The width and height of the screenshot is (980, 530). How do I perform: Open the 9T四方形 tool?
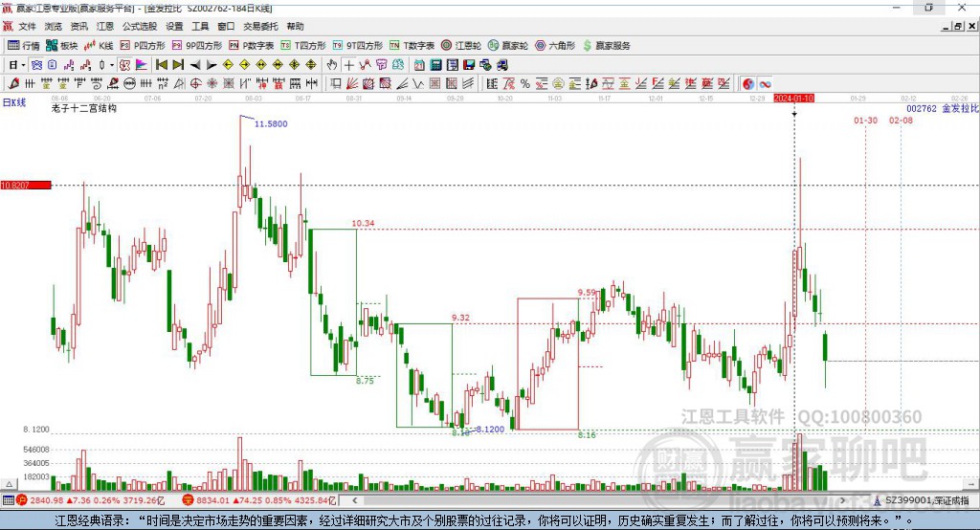358,46
